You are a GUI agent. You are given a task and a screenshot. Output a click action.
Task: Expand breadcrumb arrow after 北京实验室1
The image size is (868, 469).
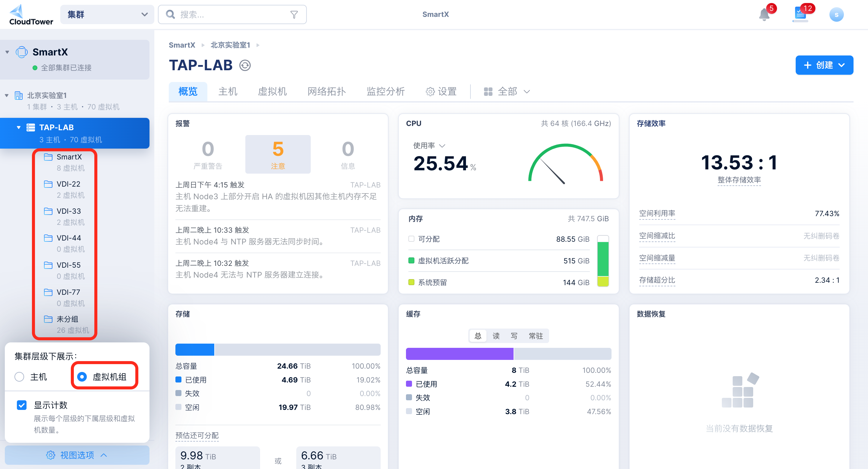tap(258, 45)
